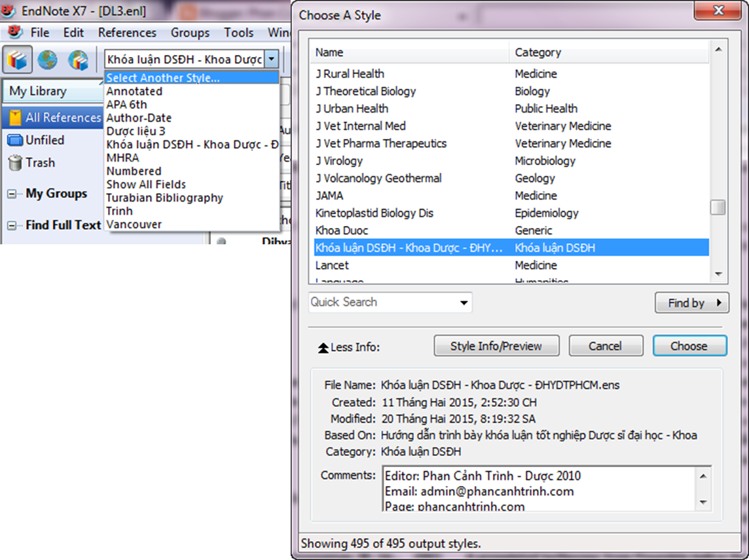Open the Groups menu

[x=190, y=33]
